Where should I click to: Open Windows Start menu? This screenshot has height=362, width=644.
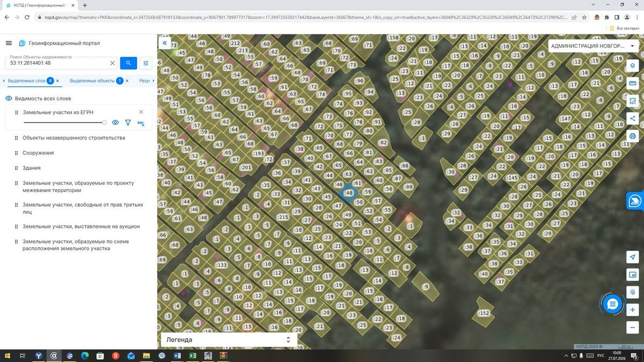tap(8, 356)
